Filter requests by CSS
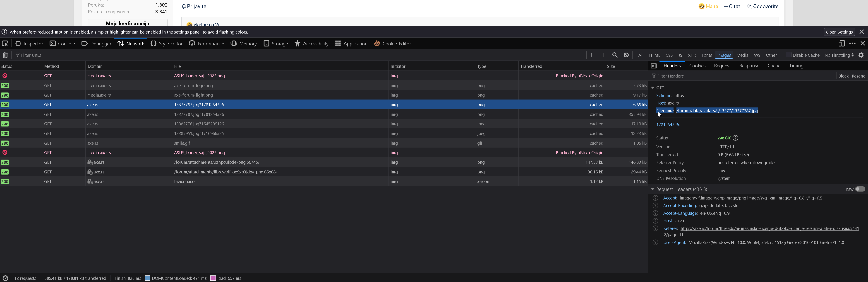The width and height of the screenshot is (868, 282). [669, 55]
